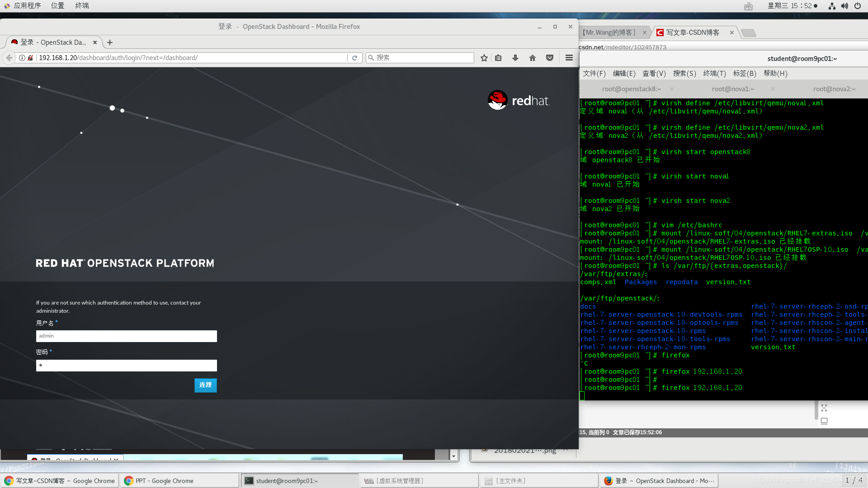
Task: Close the root@nova1 terminal tab
Action: pos(773,89)
